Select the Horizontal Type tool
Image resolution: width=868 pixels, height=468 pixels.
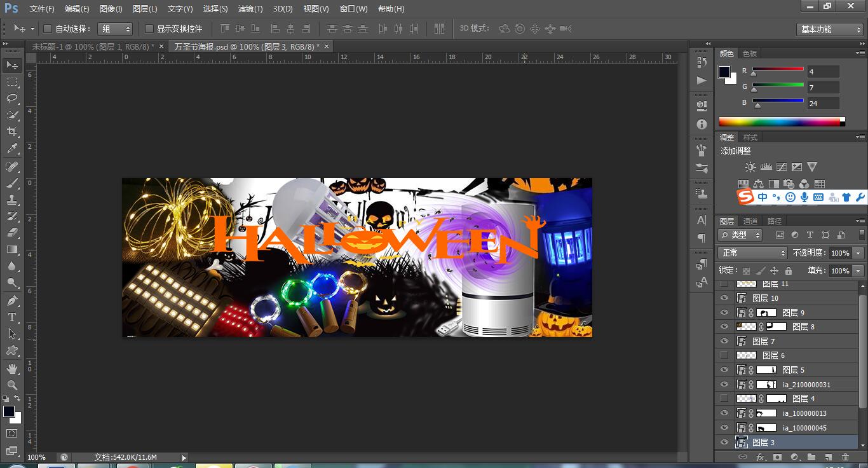(x=11, y=317)
